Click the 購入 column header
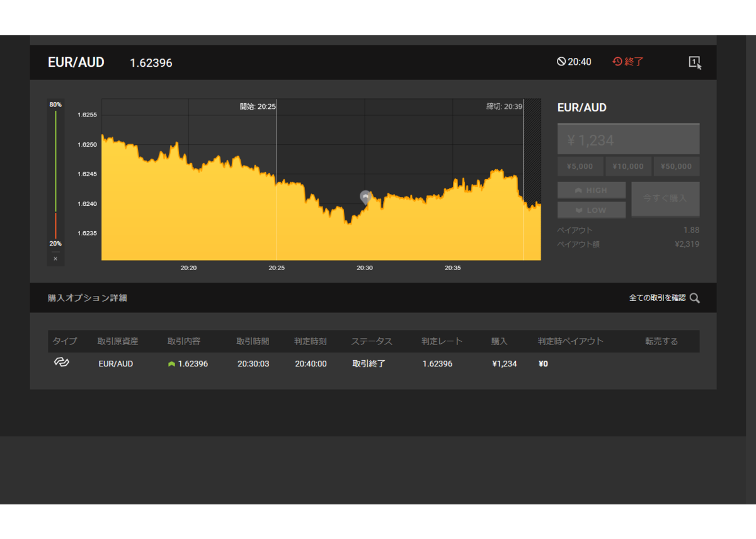The image size is (756, 539). tap(500, 341)
